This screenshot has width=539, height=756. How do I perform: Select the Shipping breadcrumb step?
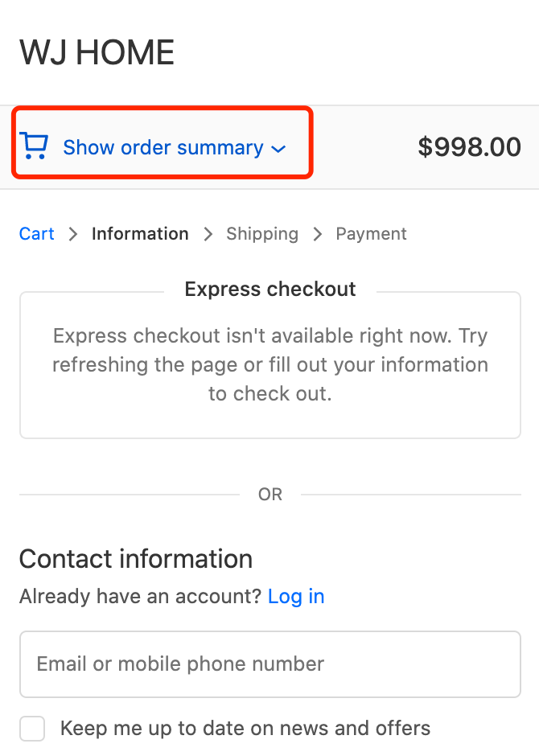262,234
